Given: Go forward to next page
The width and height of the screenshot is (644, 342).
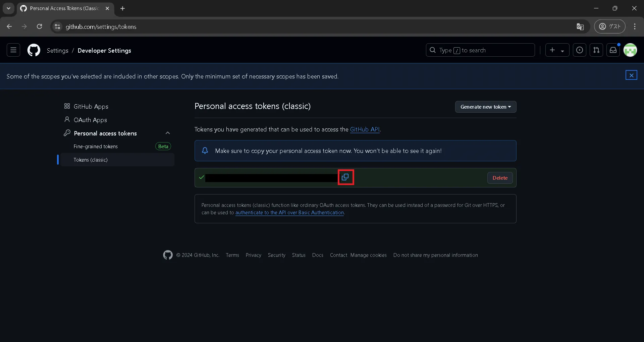Looking at the screenshot, I should coord(24,26).
